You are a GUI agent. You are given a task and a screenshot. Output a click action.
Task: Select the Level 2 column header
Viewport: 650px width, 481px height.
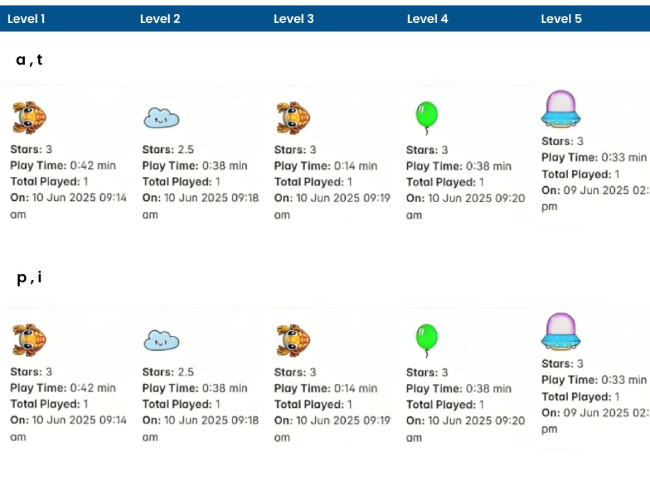160,19
